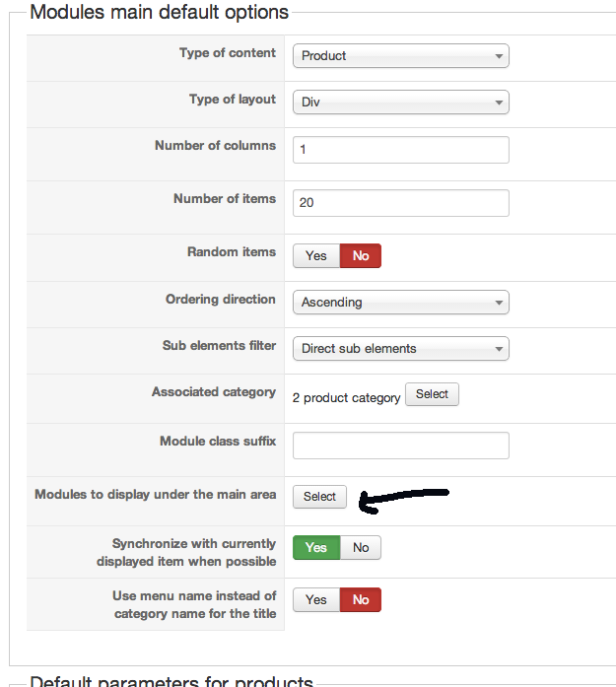Set Use menu name option to No
Image resolution: width=616 pixels, height=687 pixels.
(361, 600)
